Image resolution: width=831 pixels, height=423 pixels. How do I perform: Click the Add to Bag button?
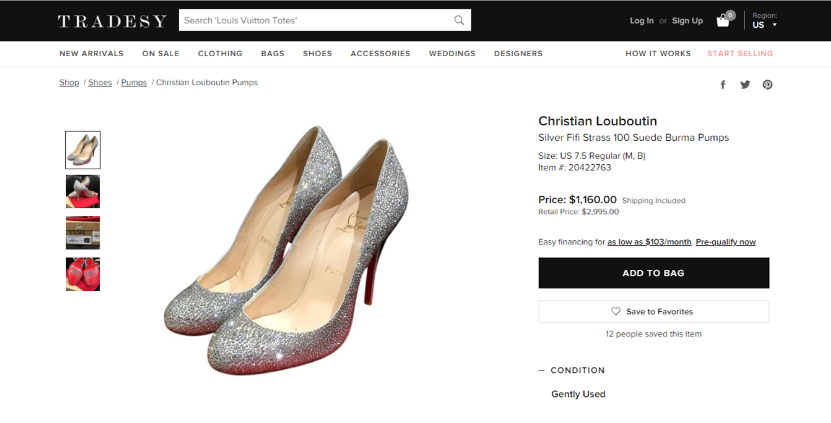pyautogui.click(x=653, y=273)
